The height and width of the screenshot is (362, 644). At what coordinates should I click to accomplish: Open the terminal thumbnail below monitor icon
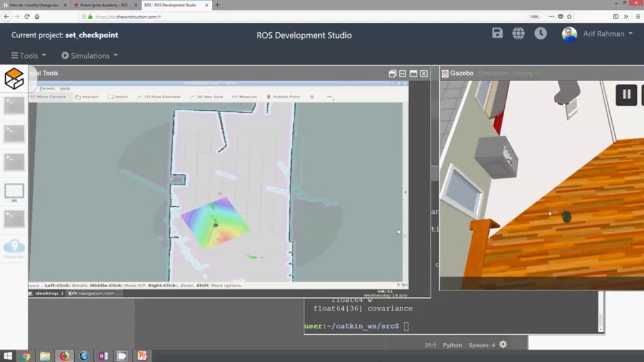tap(14, 219)
